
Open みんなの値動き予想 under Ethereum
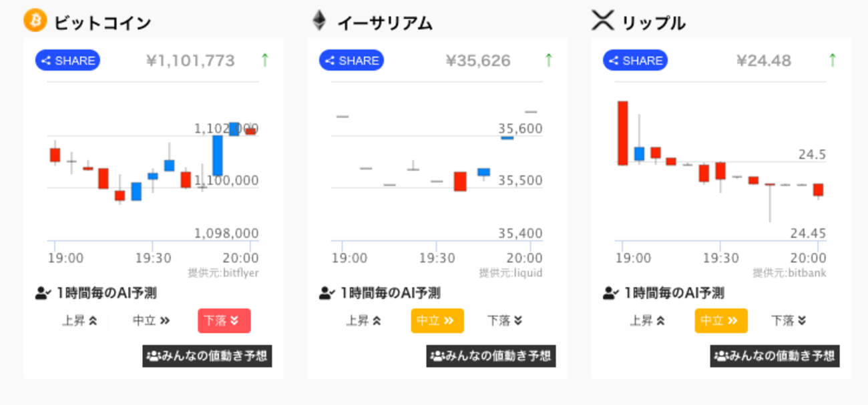click(491, 356)
